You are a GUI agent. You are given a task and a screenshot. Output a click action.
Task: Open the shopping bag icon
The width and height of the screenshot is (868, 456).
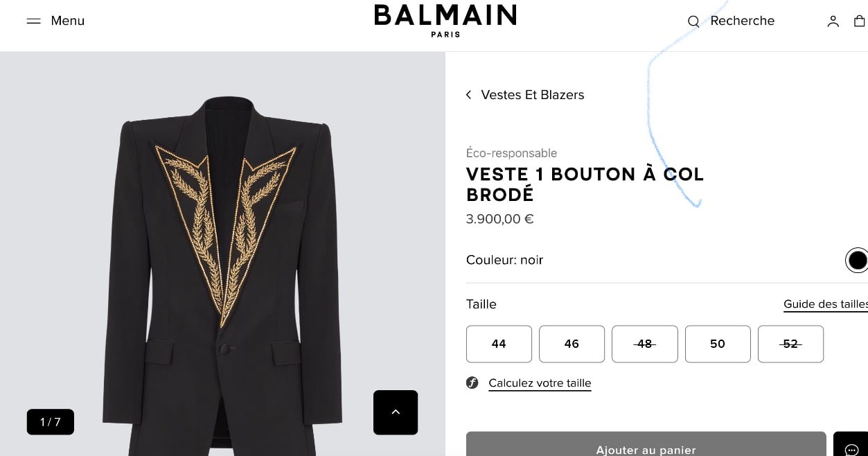[860, 21]
